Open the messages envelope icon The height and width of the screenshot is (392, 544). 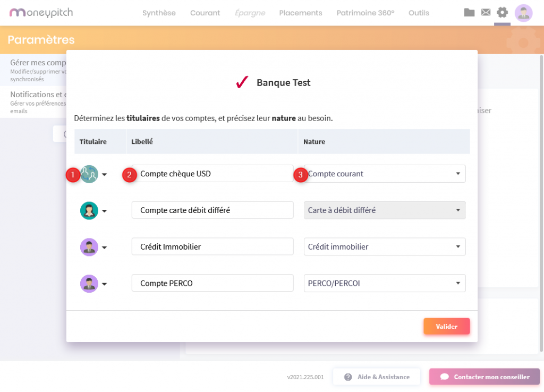click(486, 12)
